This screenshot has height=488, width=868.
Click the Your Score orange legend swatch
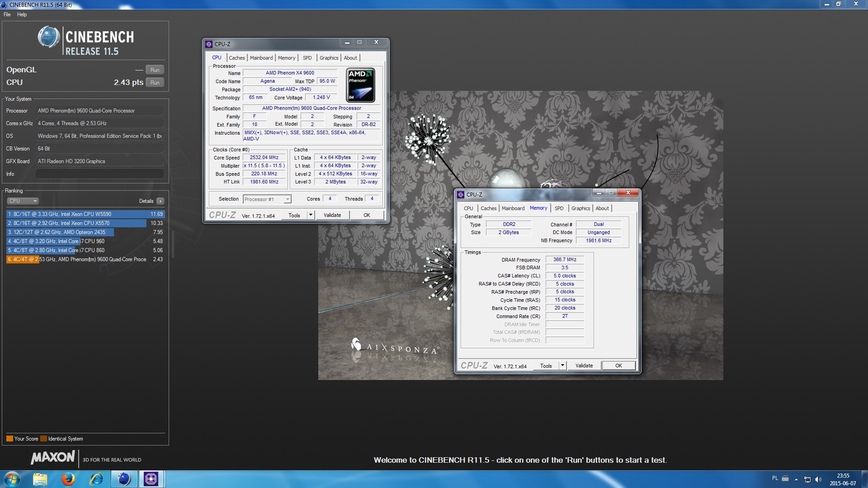[x=9, y=439]
